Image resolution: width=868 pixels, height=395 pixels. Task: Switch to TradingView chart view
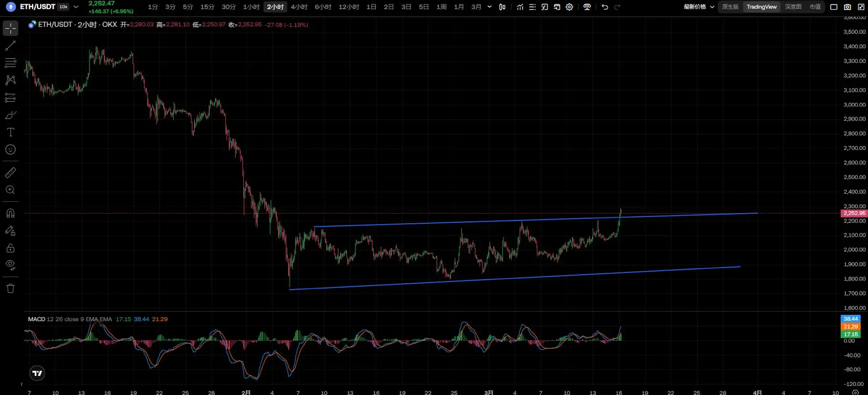(762, 7)
